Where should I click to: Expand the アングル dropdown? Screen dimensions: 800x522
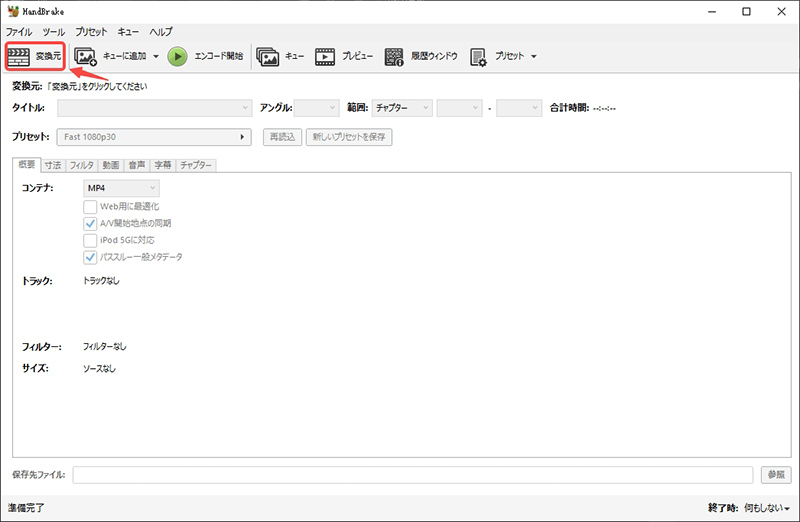[x=317, y=108]
